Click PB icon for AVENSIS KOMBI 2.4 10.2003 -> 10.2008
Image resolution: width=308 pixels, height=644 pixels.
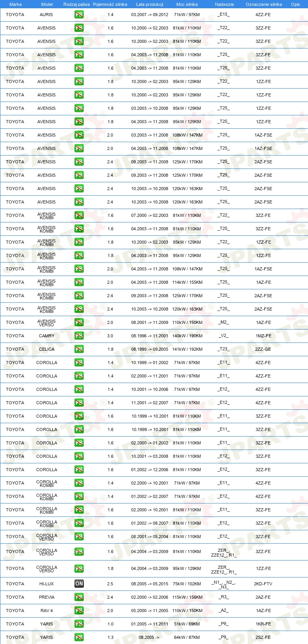click(x=79, y=309)
